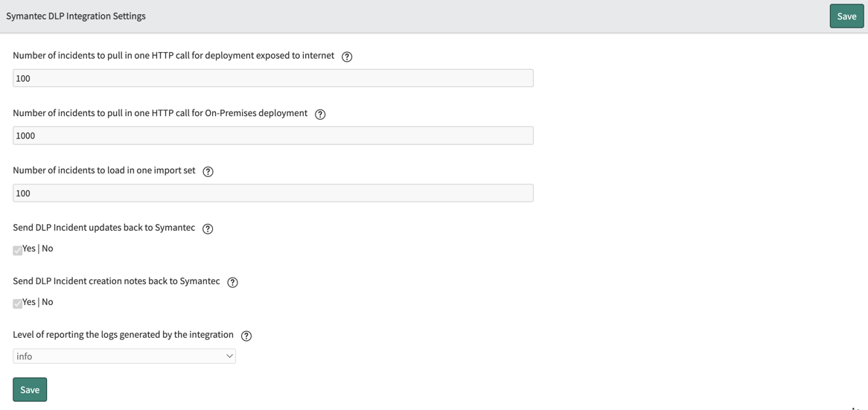Open help icon for On-Premises deployment setting
868x410 pixels.
[x=320, y=114]
